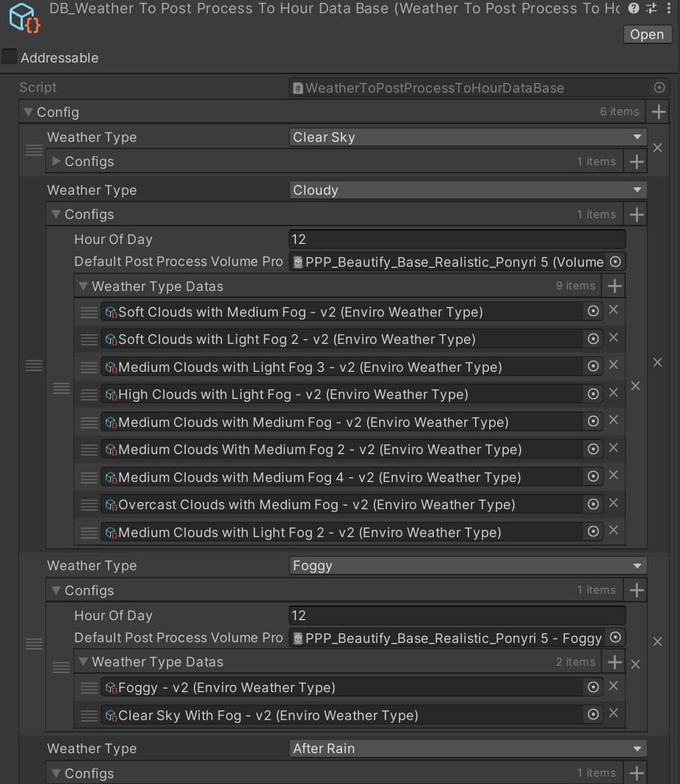Remove the Foggy config entry

click(x=657, y=641)
